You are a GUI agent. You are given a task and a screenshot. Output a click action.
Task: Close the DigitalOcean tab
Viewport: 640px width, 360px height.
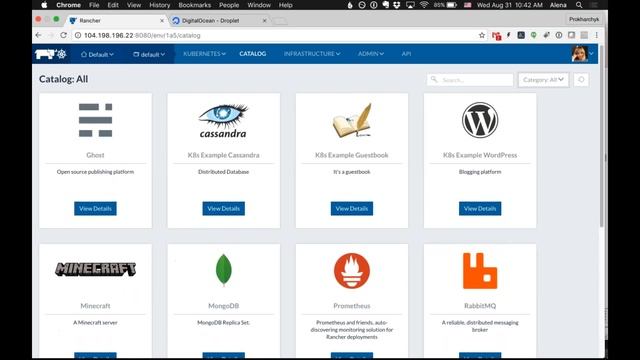(x=264, y=20)
